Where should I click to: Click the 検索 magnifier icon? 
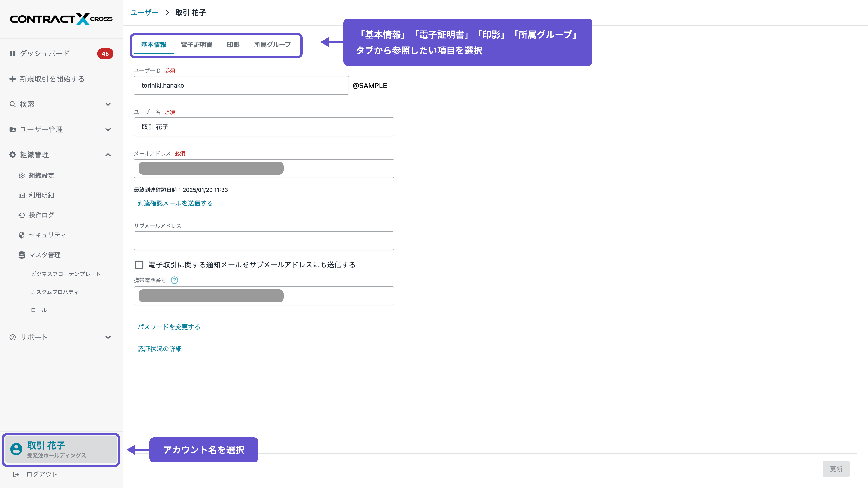click(x=12, y=104)
